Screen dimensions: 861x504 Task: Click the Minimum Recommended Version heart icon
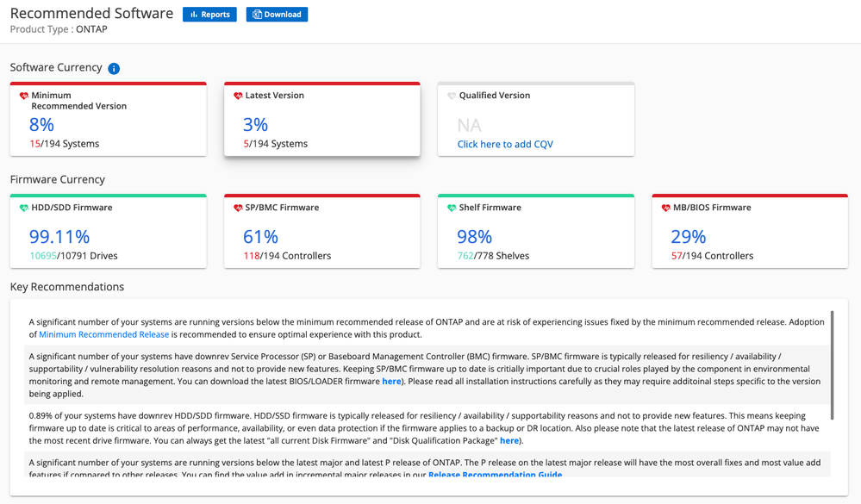pyautogui.click(x=24, y=96)
